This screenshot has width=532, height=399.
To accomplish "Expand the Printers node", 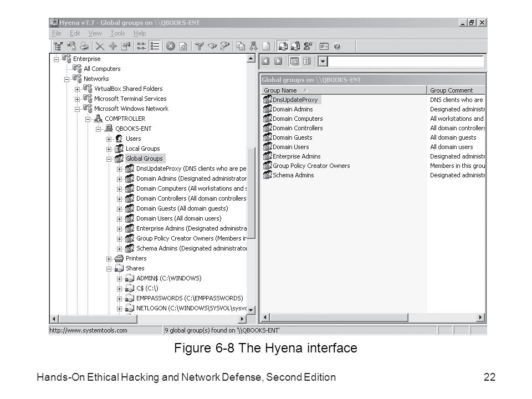I will [x=109, y=259].
